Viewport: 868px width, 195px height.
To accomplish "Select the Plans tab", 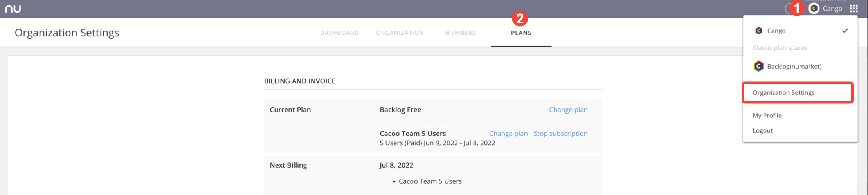I will 521,33.
